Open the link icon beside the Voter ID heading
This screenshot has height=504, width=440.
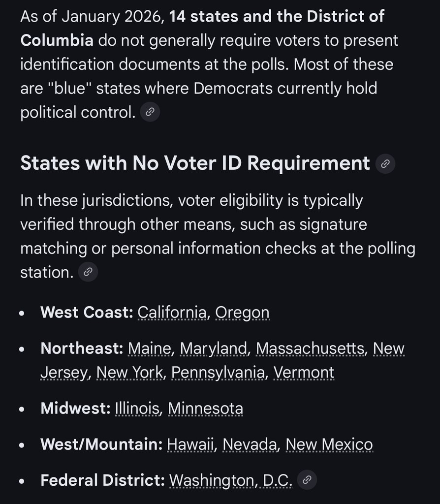385,164
